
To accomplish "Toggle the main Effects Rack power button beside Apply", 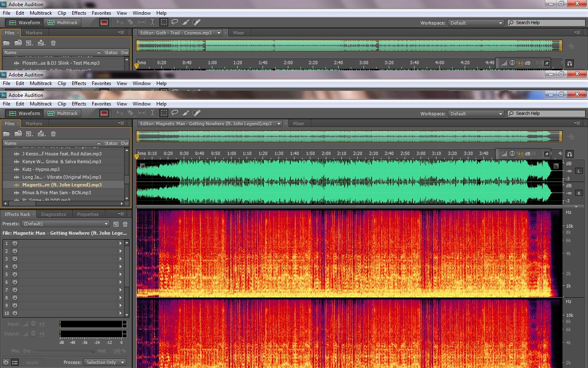I will [x=6, y=362].
